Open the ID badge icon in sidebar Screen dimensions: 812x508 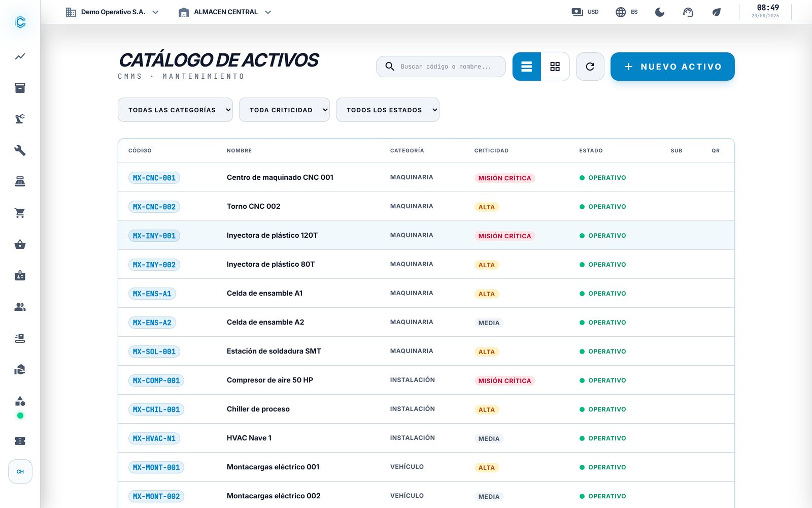pos(20,275)
